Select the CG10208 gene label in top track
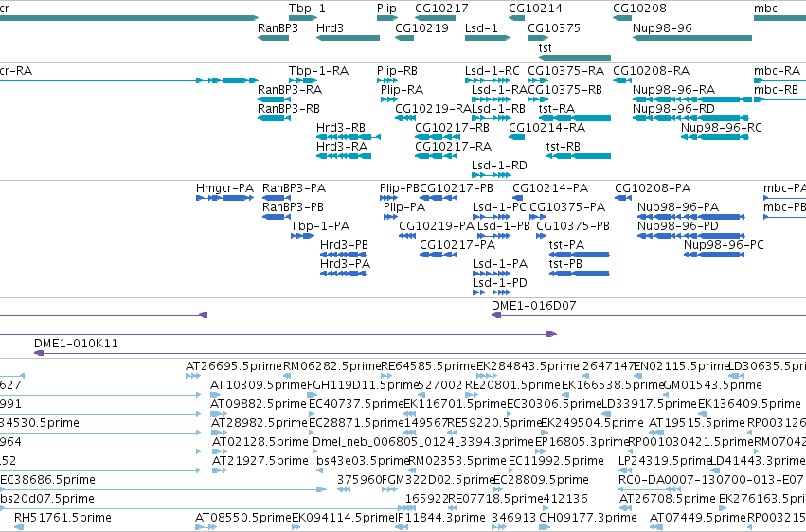Image resolution: width=806 pixels, height=532 pixels. [639, 9]
